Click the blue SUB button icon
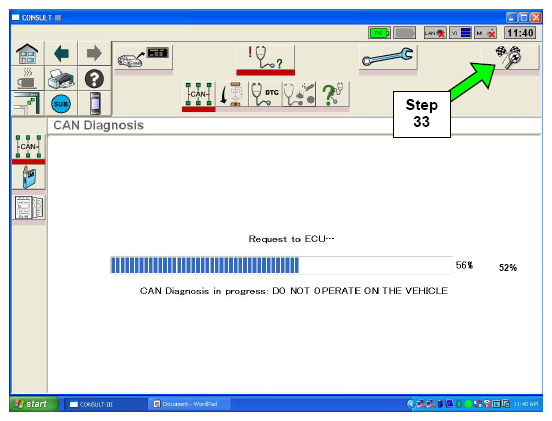This screenshot has width=552, height=421. 61,104
